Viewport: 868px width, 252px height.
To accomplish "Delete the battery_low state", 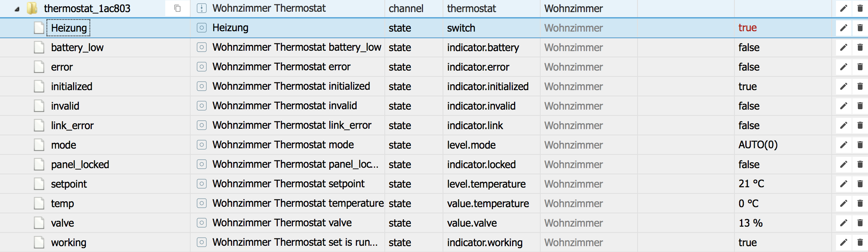I will click(x=860, y=47).
